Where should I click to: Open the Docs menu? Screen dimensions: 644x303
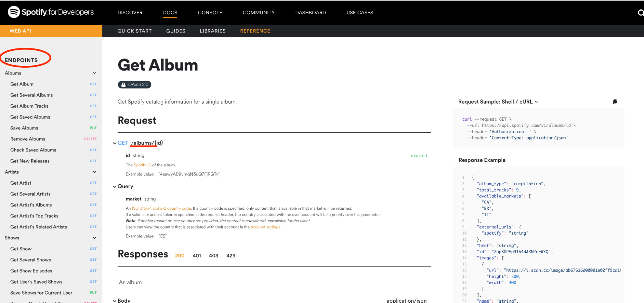click(170, 13)
